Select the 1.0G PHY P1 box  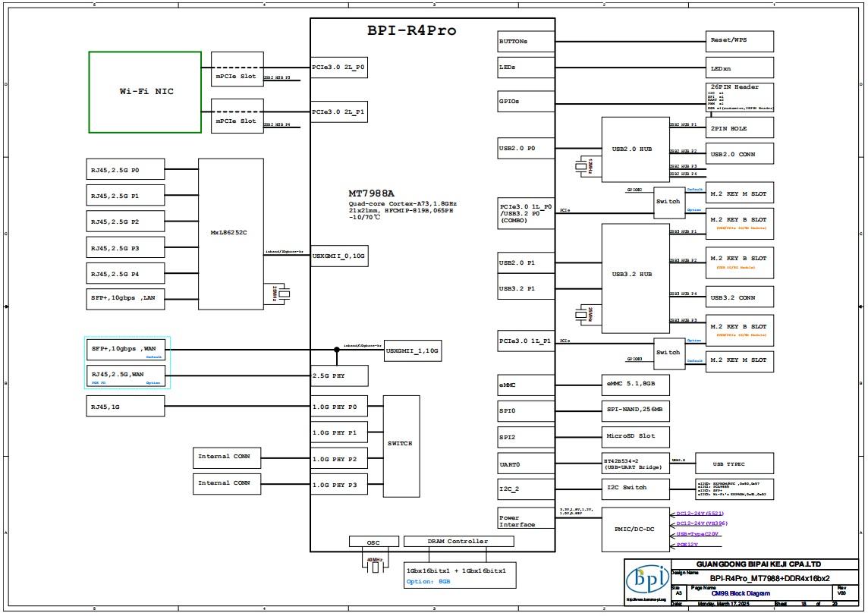coord(339,433)
